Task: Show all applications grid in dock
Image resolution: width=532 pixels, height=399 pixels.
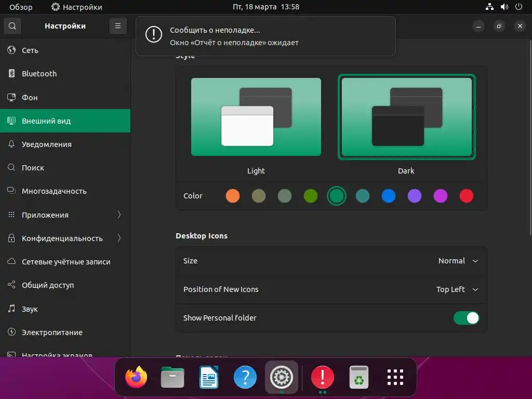Action: pos(395,377)
